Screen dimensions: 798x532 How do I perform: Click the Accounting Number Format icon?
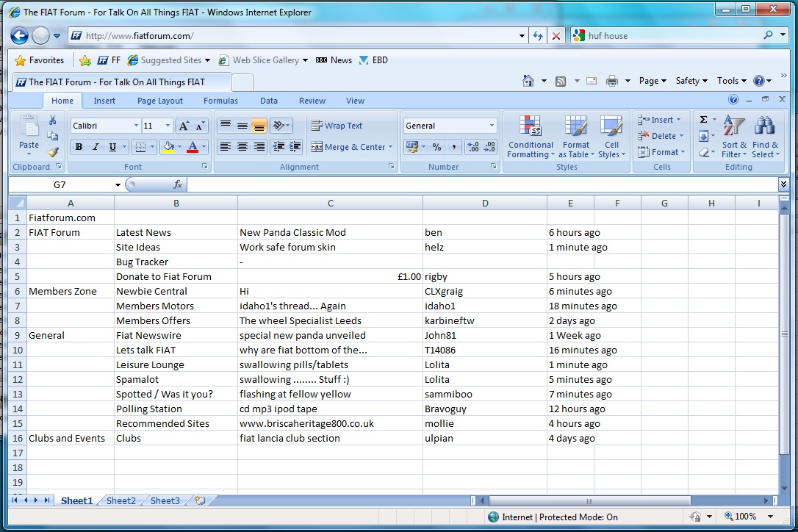pyautogui.click(x=411, y=147)
